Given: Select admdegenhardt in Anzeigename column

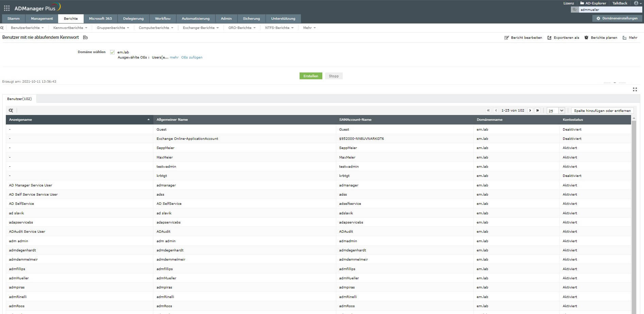Looking at the screenshot, I should pos(22,250).
